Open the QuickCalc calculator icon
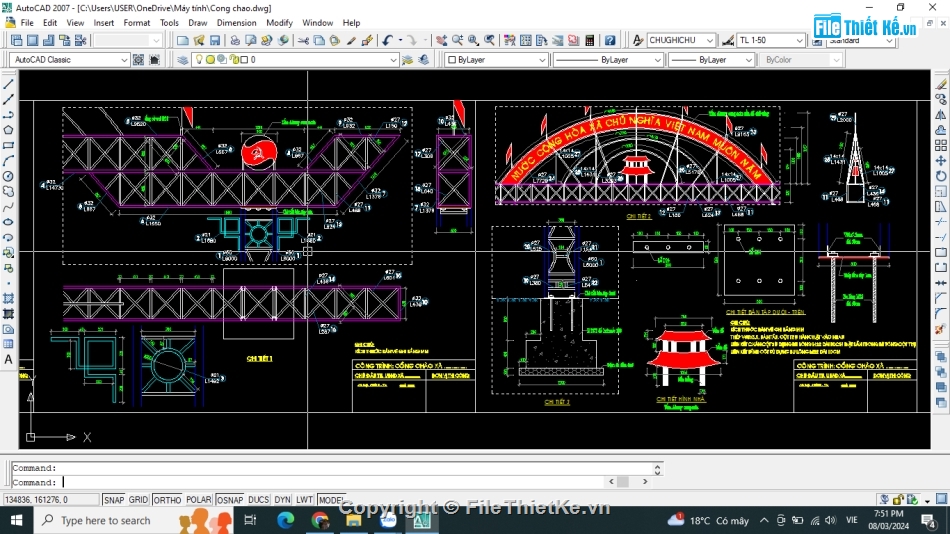The width and height of the screenshot is (950, 534). click(590, 41)
